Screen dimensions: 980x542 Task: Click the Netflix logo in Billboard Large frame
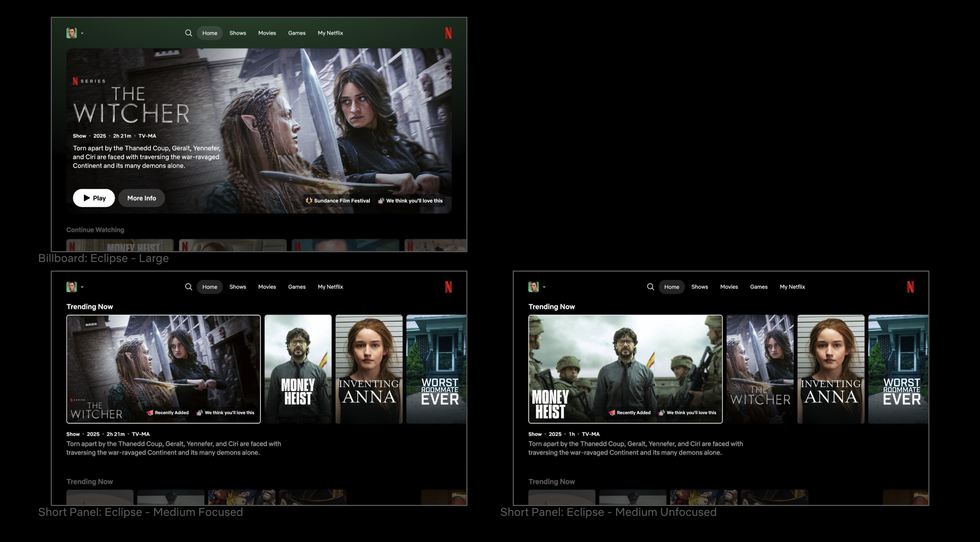(448, 33)
